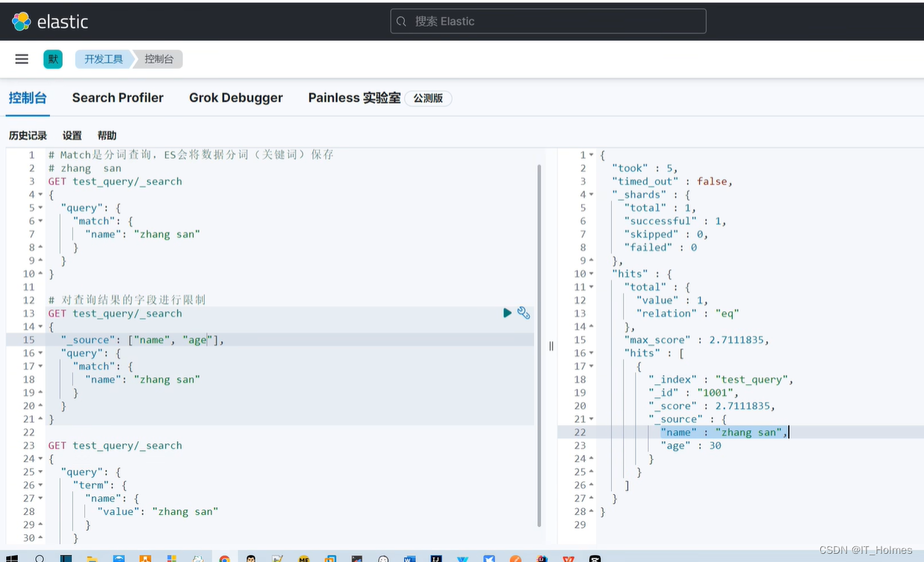Collapse the root object at response line 1

tap(592, 155)
